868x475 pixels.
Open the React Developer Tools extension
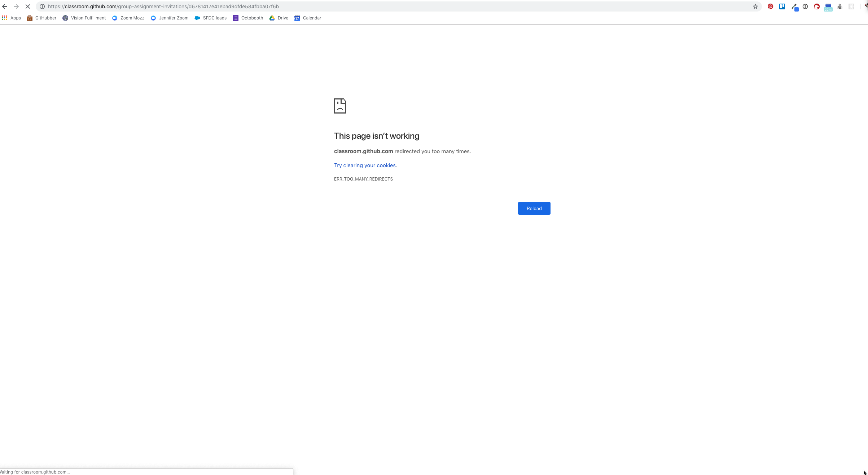(851, 6)
